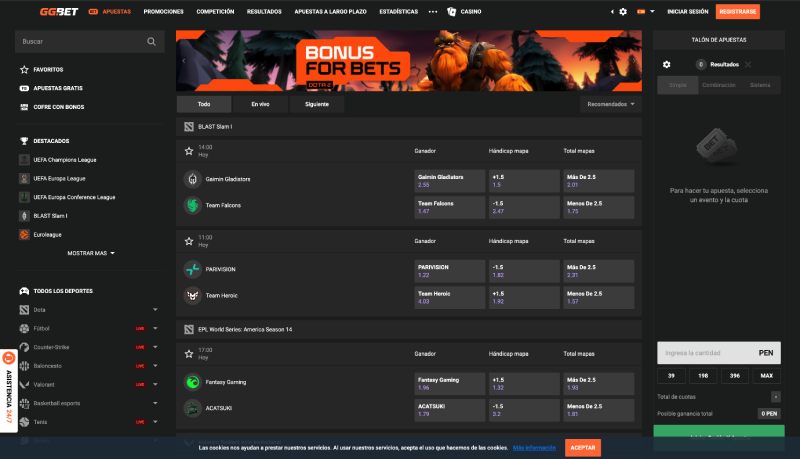
Task: Switch to the Siguiente tab
Action: point(317,104)
